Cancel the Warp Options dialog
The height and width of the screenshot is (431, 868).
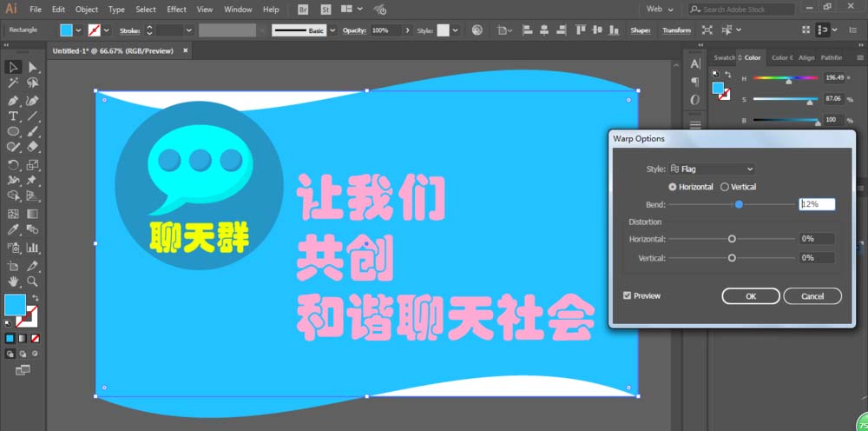(812, 296)
